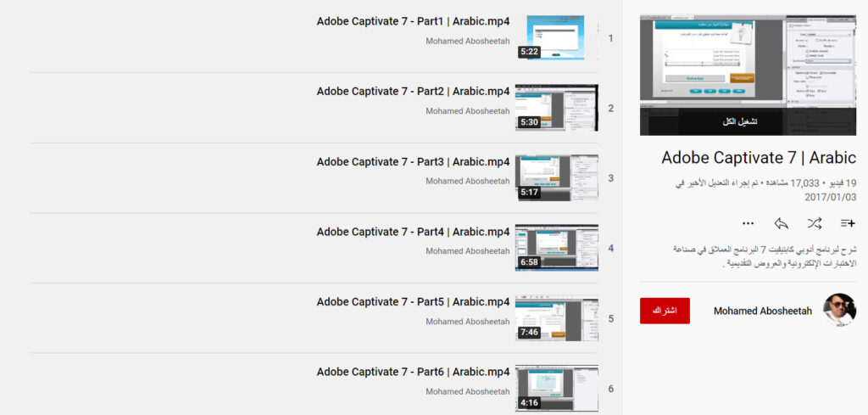Click the Part3 thumbnail showing 5:17
868x415 pixels.
(556, 178)
